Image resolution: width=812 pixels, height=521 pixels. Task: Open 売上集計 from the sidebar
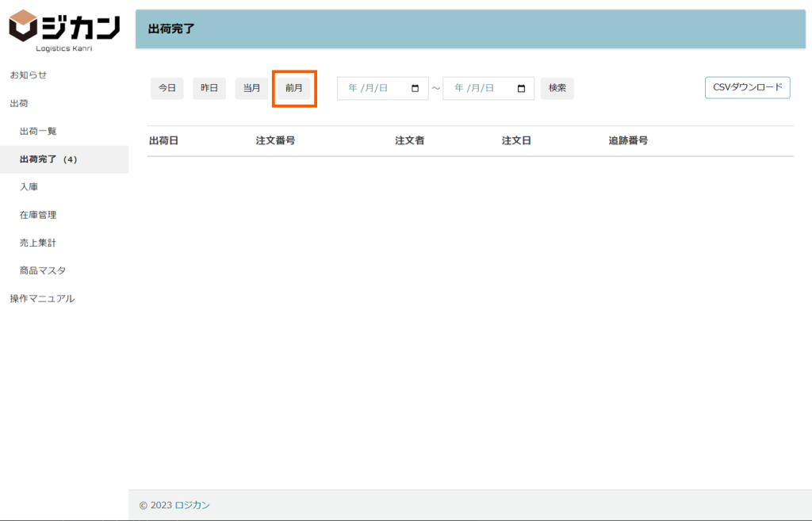(38, 243)
